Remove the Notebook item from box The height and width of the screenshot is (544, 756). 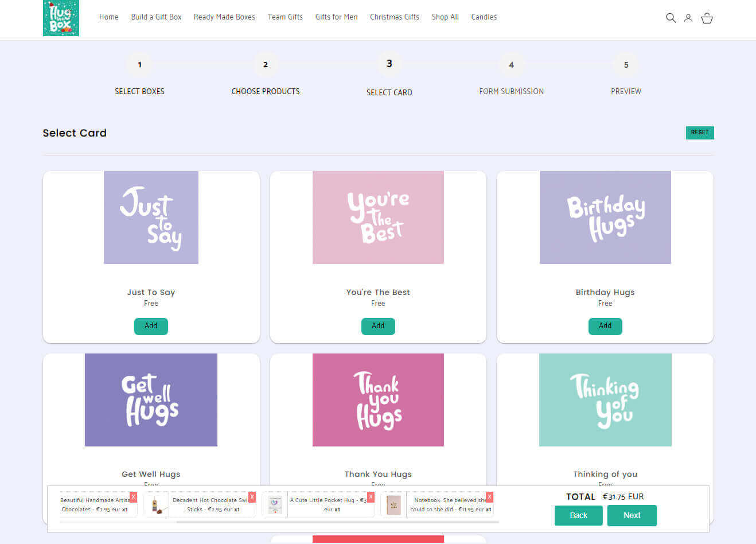click(x=489, y=497)
